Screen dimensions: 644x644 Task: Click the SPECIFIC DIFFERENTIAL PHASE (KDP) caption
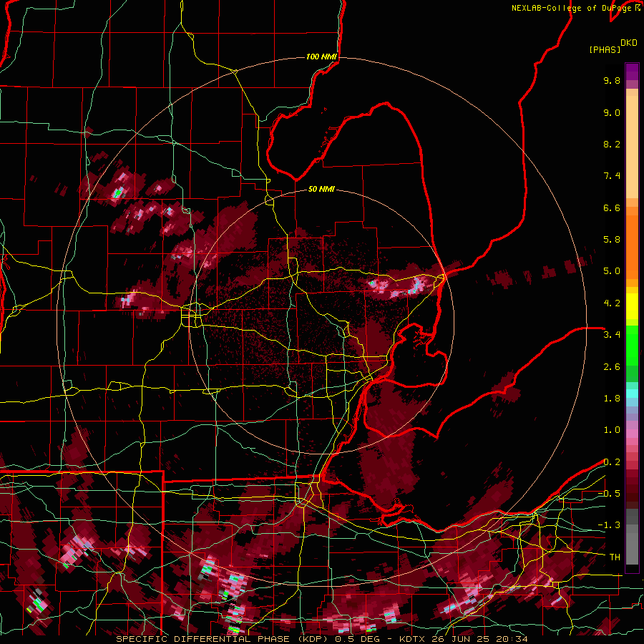click(223, 639)
